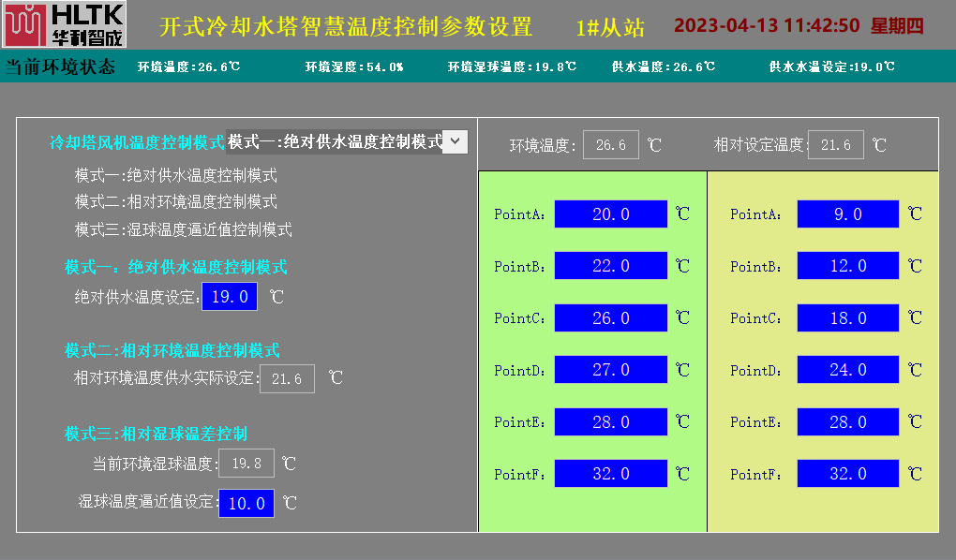This screenshot has width=956, height=560.
Task: Expand the fan temperature control mode dropdown arrow
Action: (454, 141)
